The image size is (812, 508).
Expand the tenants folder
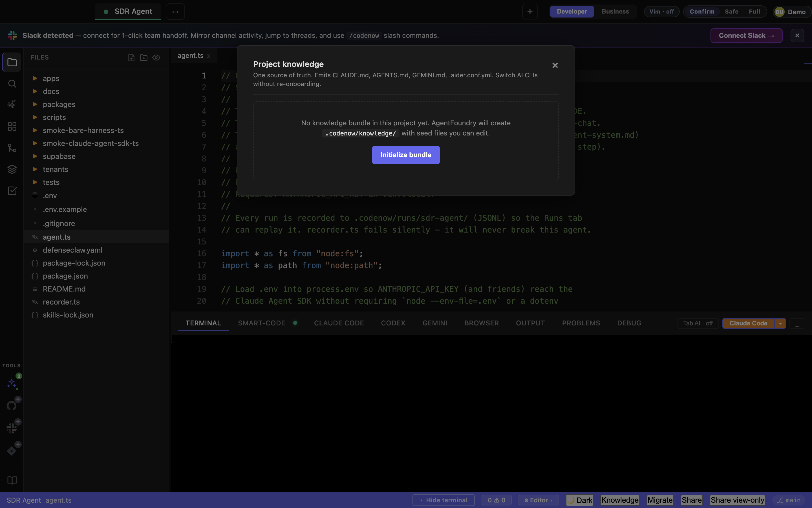pos(96,169)
